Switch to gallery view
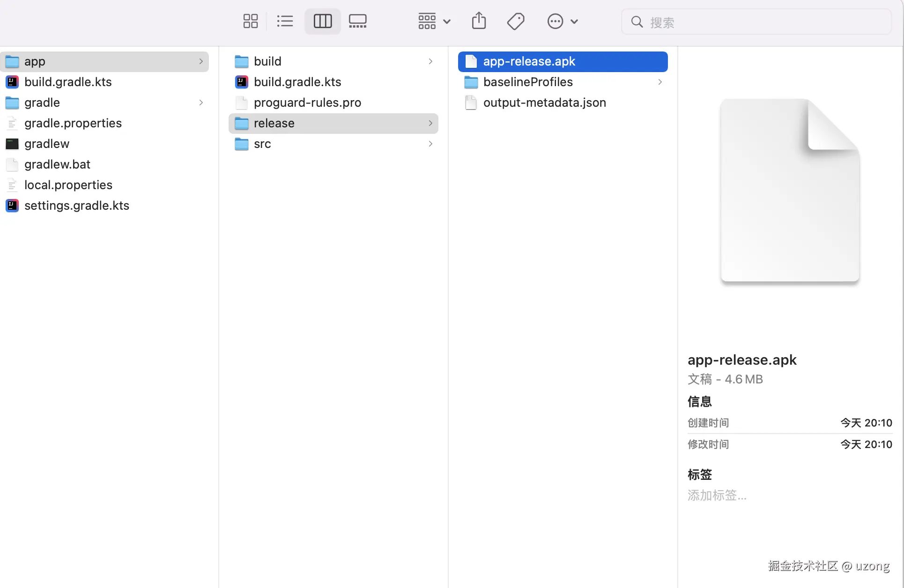 358,21
